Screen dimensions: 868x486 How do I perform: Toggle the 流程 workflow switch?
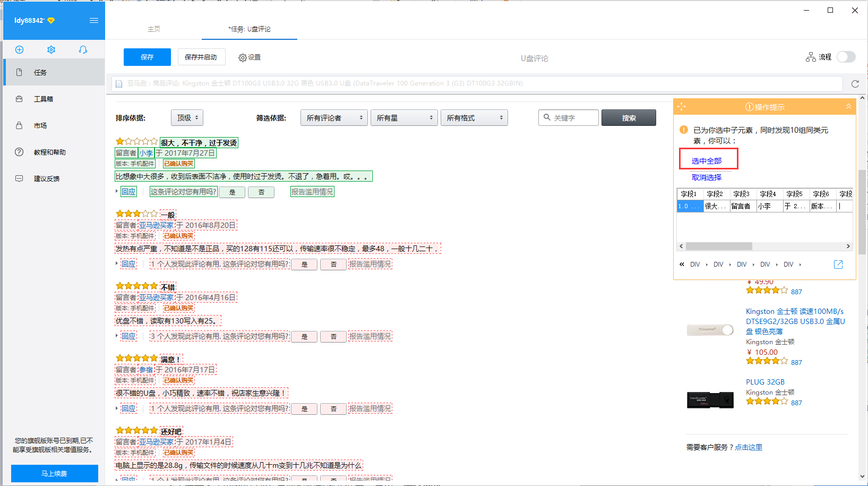846,57
